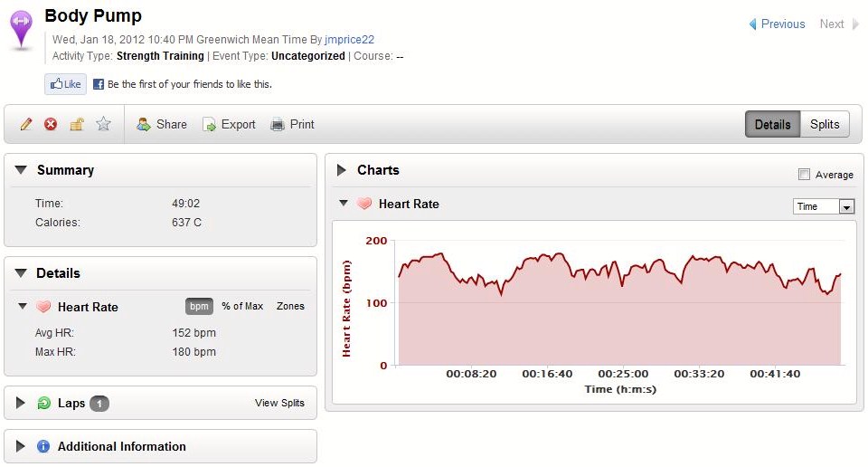Click the star favorite icon
868x467 pixels.
pyautogui.click(x=103, y=124)
